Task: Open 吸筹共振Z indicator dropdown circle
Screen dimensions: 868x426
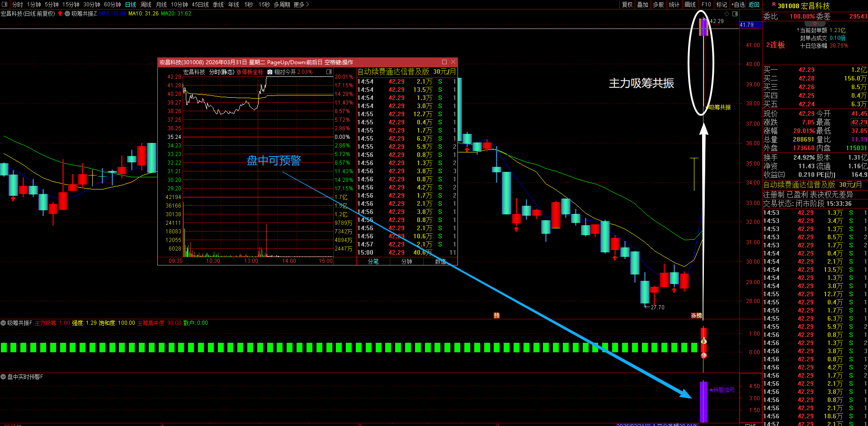Action: tap(67, 14)
